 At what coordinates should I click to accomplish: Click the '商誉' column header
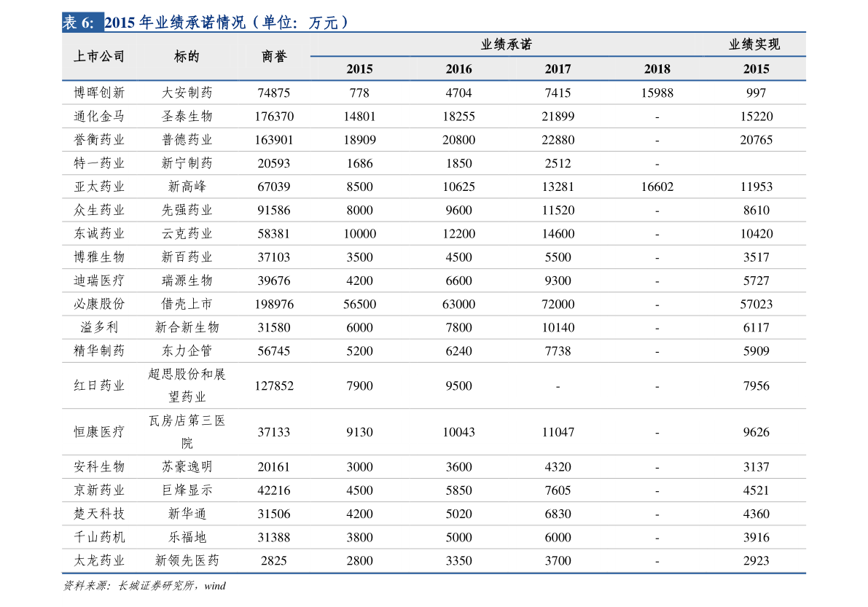tap(274, 56)
